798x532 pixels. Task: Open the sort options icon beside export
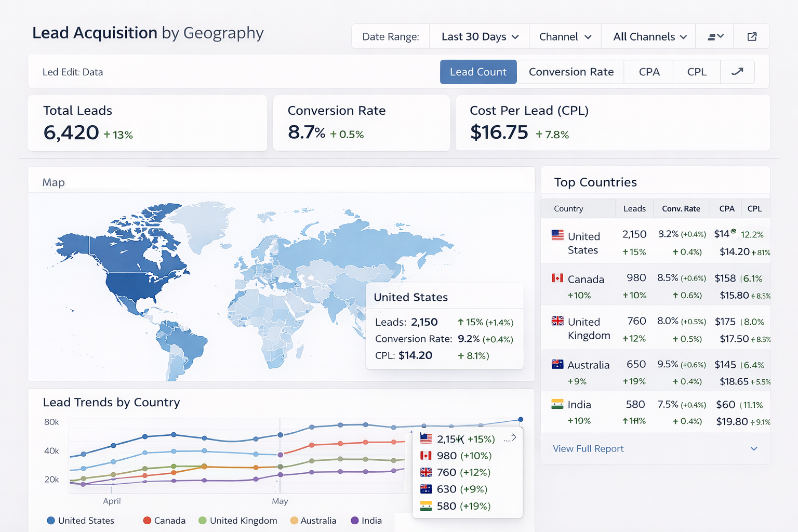(714, 36)
